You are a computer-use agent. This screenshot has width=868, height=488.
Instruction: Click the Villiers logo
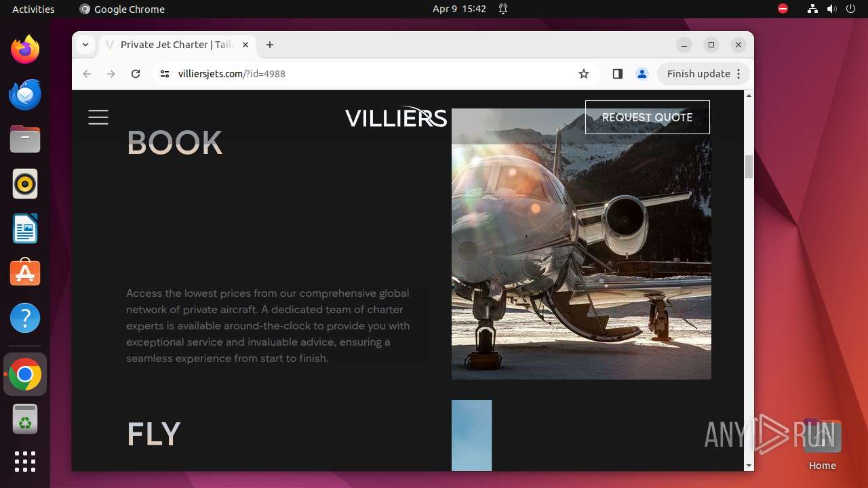(396, 117)
